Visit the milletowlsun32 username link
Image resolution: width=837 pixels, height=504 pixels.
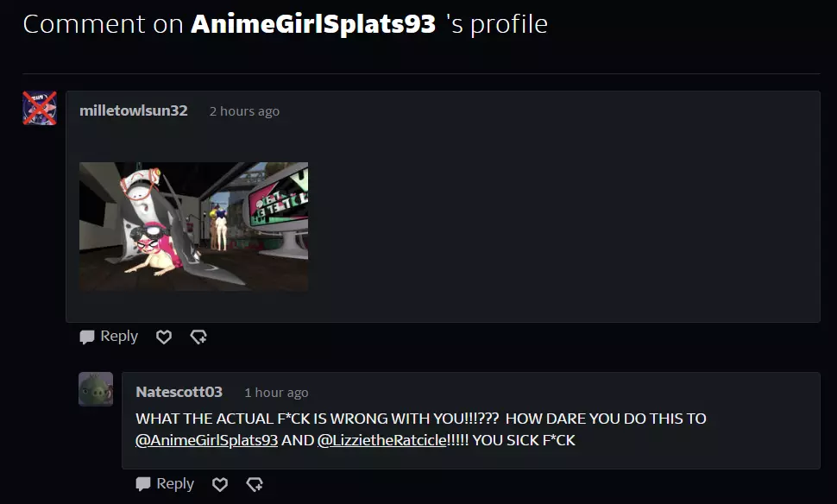[x=134, y=110]
